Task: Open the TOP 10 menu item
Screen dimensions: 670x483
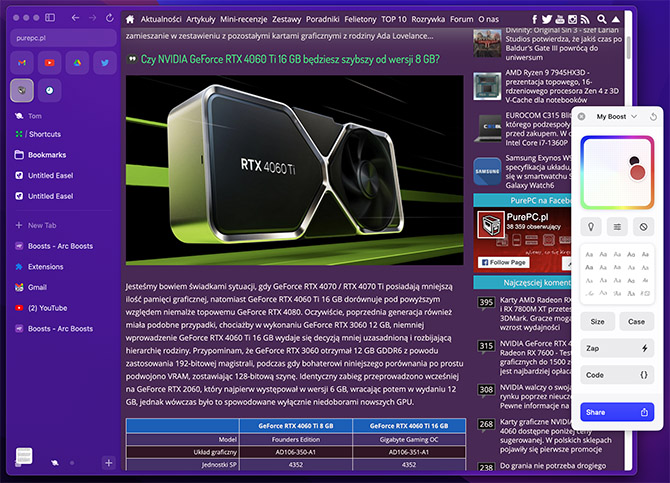Action: pos(394,19)
